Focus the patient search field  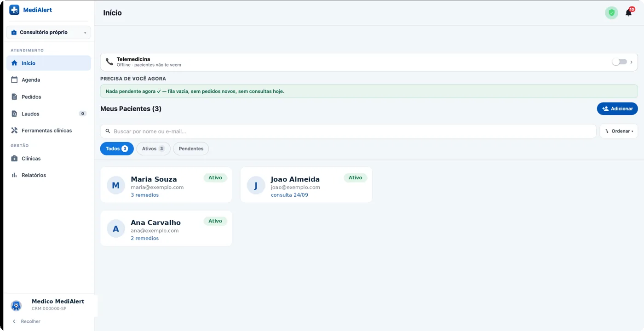coord(348,131)
